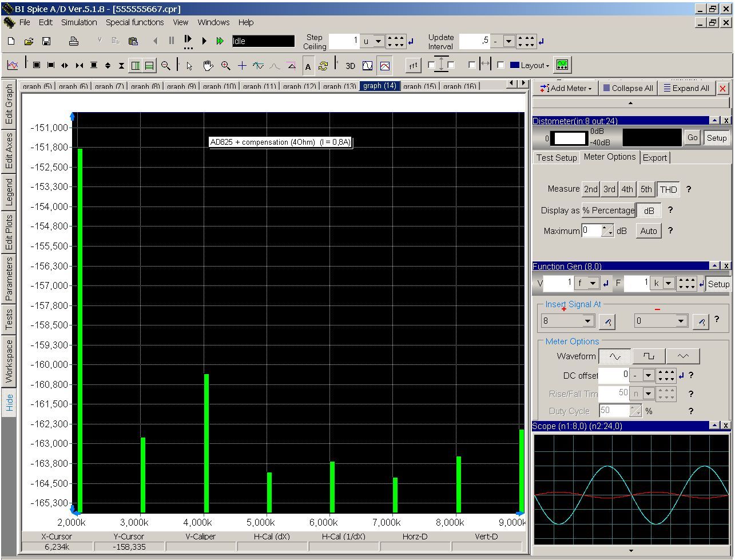Expand the positive signal node dropdown

587,321
